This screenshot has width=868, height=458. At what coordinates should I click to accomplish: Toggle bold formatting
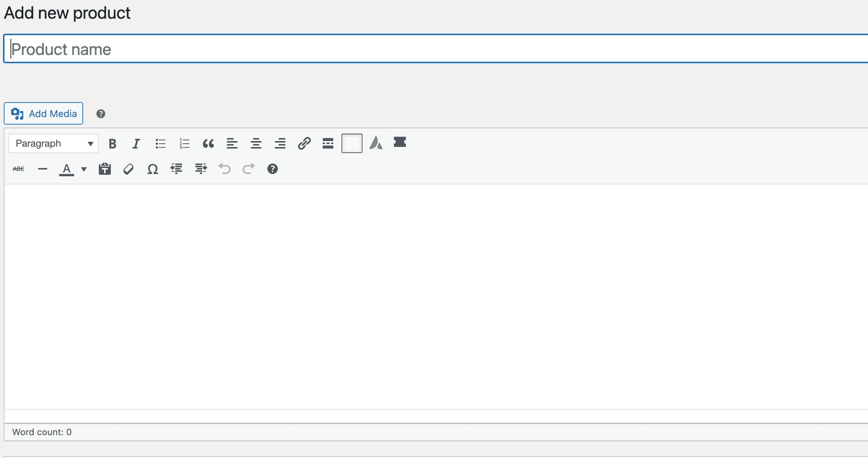[112, 144]
